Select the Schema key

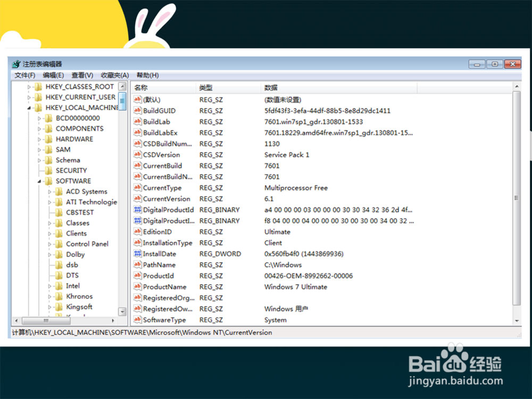[68, 160]
